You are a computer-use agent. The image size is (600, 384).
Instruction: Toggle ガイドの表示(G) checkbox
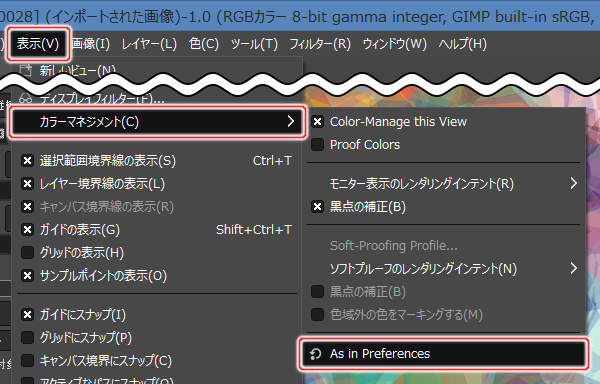(28, 230)
